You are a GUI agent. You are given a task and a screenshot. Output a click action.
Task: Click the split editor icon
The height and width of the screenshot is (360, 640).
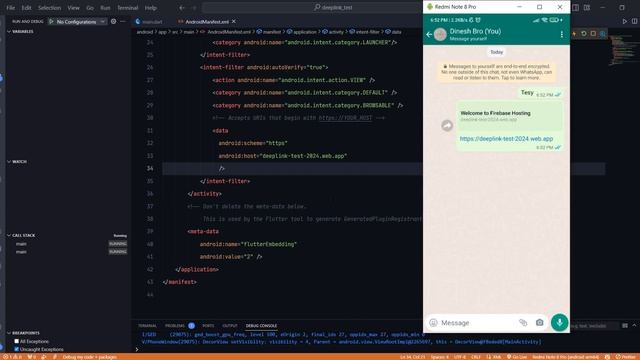(634, 21)
